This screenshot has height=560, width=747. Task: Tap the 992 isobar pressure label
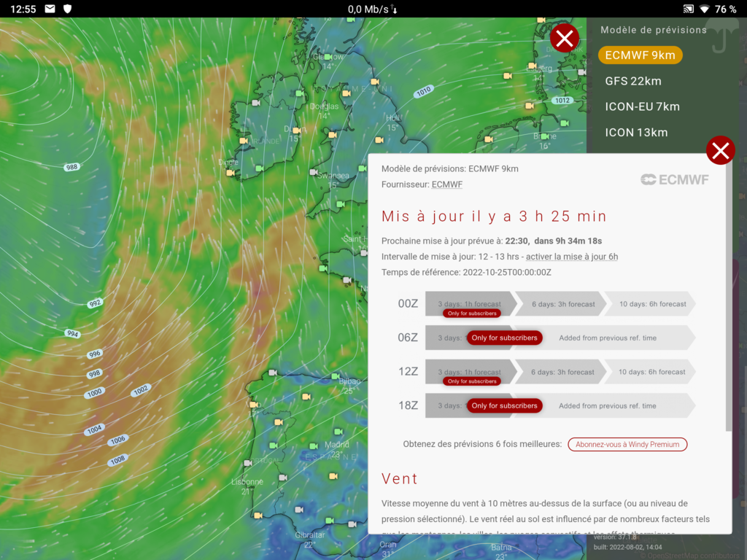[x=95, y=303]
